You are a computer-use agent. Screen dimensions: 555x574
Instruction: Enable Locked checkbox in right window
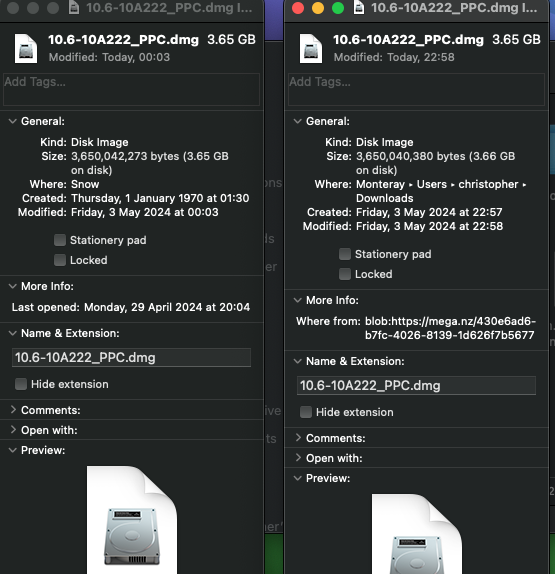(344, 274)
